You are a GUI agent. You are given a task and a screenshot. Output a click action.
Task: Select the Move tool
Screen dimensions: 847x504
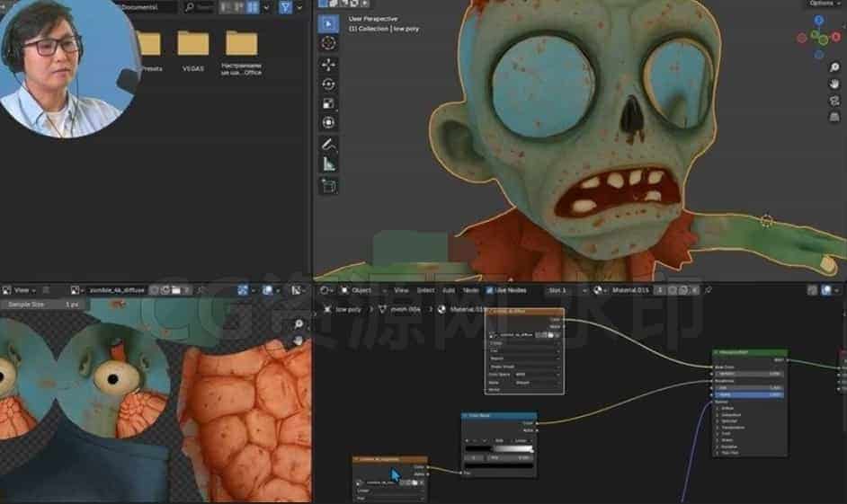pos(328,65)
